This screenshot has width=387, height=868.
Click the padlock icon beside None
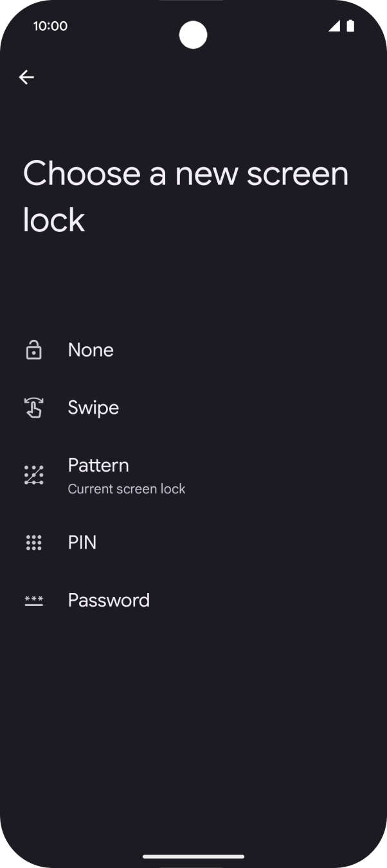pos(33,350)
